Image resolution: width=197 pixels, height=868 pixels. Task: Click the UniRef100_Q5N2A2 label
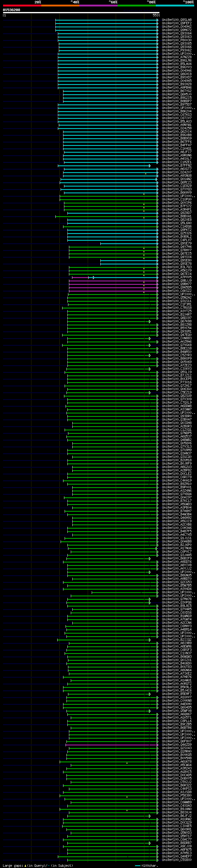(177, 297)
